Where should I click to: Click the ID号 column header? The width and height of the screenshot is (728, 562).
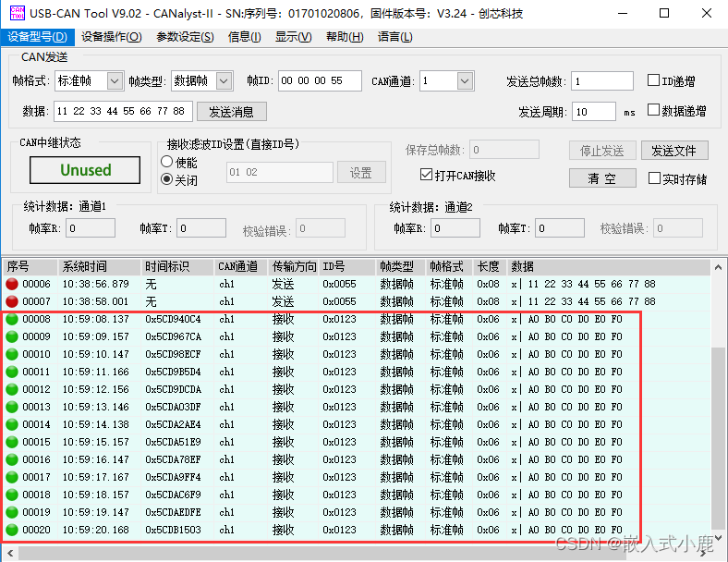pos(346,266)
